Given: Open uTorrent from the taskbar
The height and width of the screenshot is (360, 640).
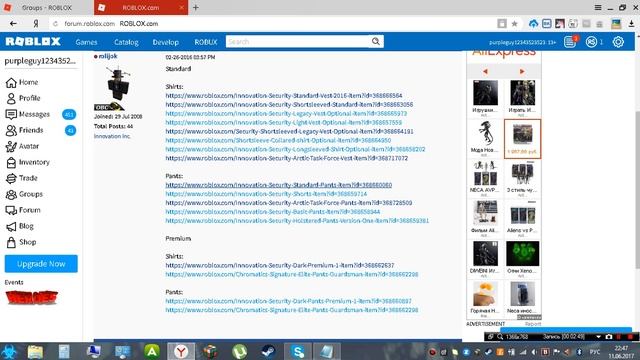Looking at the screenshot, I should click(x=239, y=351).
